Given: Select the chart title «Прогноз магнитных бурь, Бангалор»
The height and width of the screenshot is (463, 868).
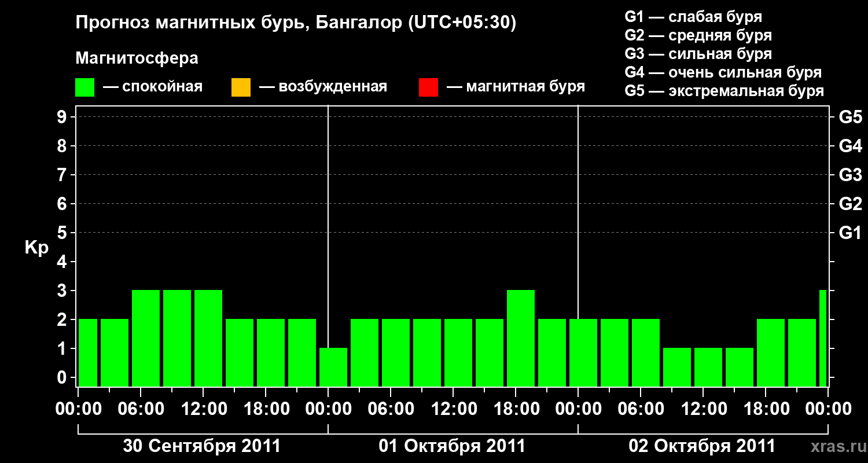Looking at the screenshot, I should point(239,24).
